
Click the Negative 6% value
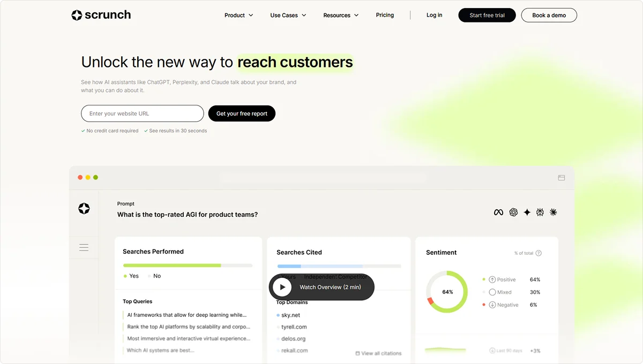pos(533,305)
